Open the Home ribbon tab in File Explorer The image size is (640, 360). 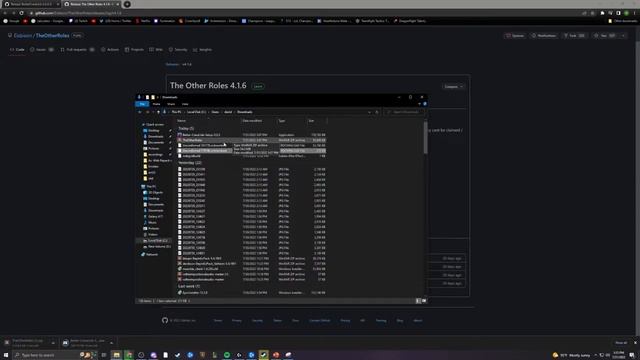(156, 104)
